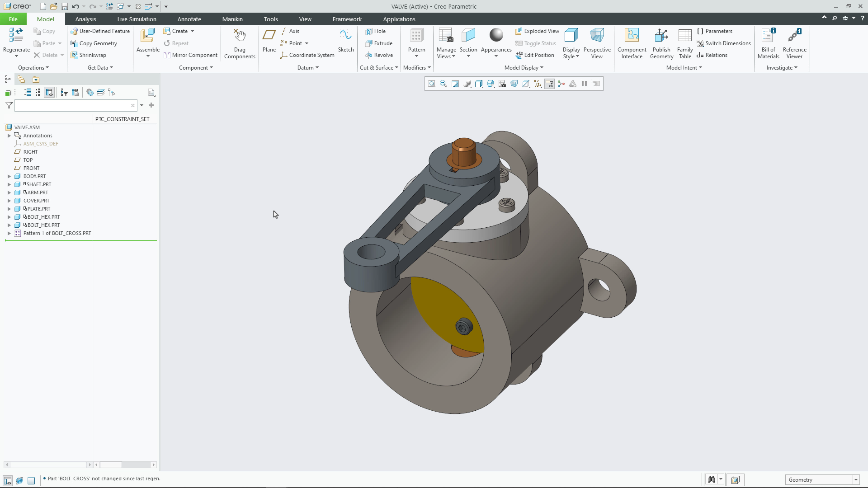Click the Mirror Component button

tap(190, 55)
